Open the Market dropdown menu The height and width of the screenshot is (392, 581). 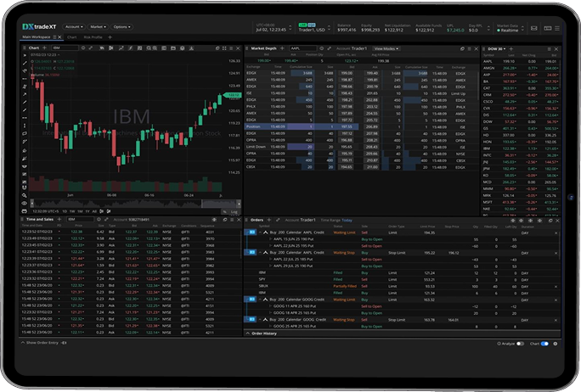(99, 26)
